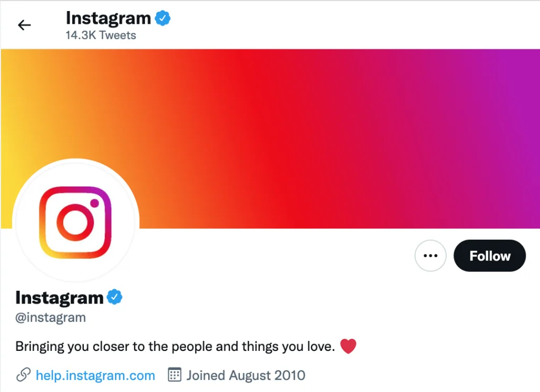This screenshot has width=540, height=392.
Task: Click the 14.3K Tweets count
Action: click(101, 35)
